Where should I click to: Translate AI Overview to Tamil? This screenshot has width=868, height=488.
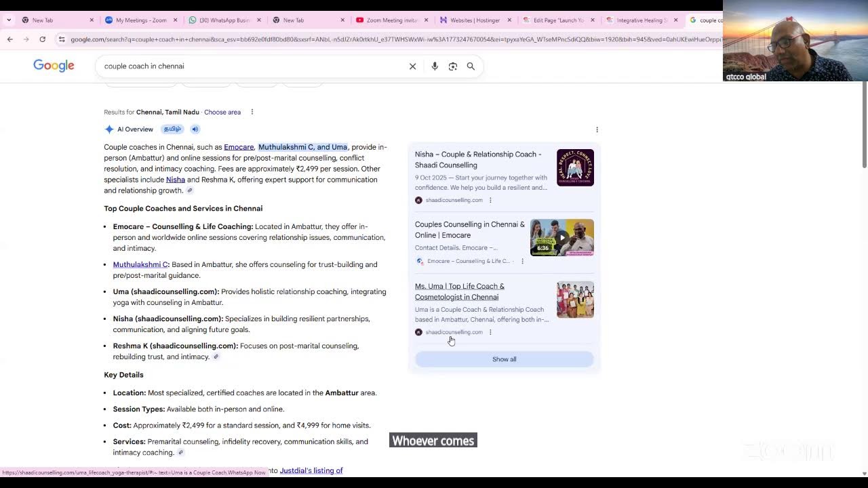pyautogui.click(x=172, y=129)
